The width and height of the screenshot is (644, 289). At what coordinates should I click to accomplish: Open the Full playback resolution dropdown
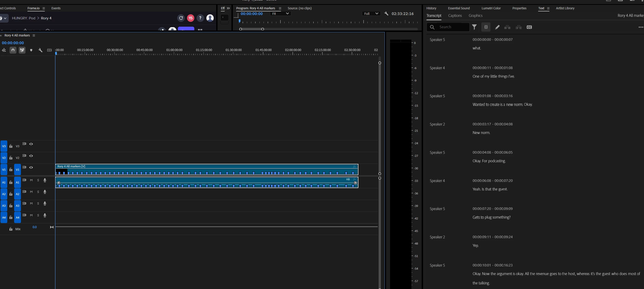pyautogui.click(x=371, y=14)
